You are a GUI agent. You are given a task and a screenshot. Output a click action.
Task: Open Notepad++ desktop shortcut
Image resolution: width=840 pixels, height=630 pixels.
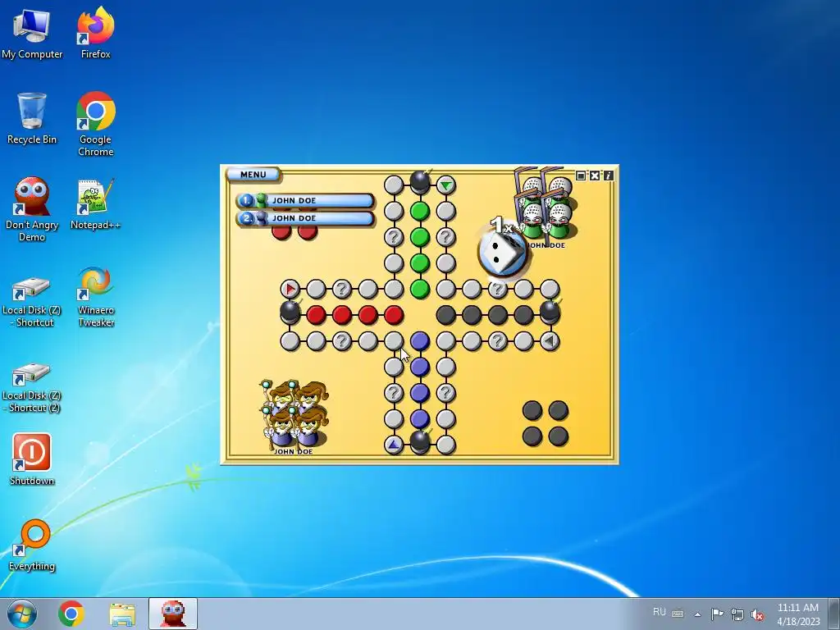coord(95,204)
